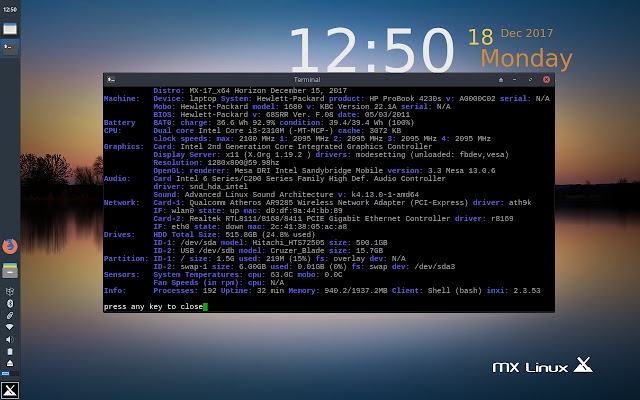Maximize the Terminal window
This screenshot has width=640, height=400.
click(530, 80)
